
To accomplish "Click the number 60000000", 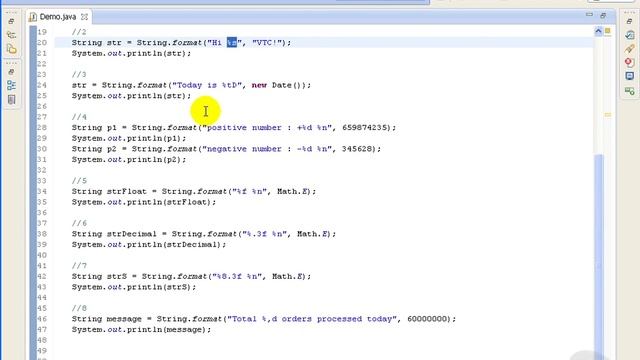I will (x=427, y=318).
